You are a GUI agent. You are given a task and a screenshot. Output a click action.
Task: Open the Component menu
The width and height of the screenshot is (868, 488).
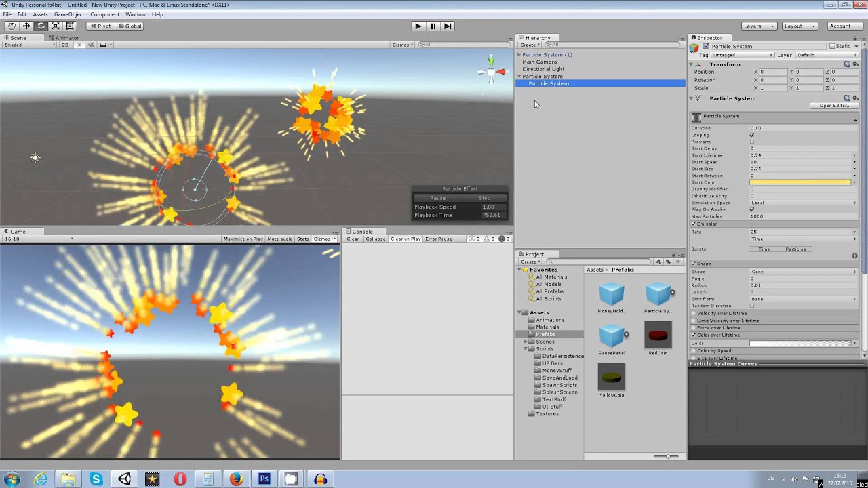pos(104,14)
